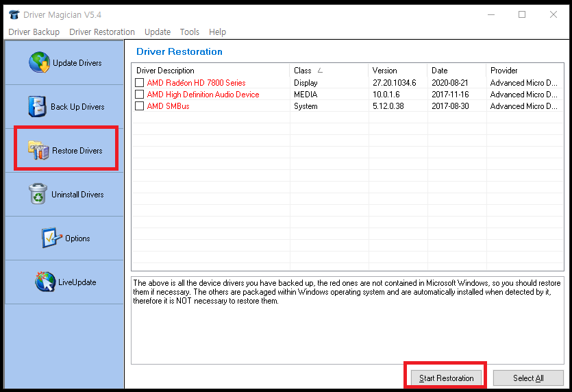
Task: Open the Tools menu
Action: coord(190,32)
